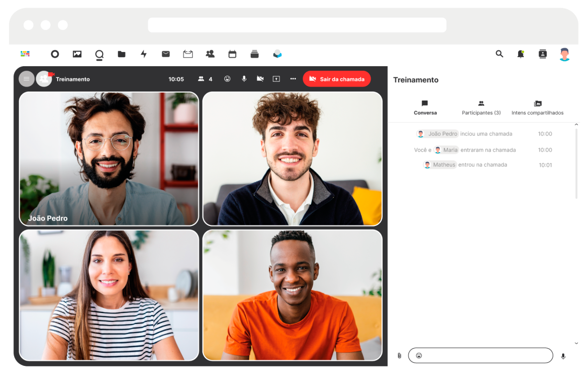Open the Intens compartilhados tab

[x=537, y=108]
